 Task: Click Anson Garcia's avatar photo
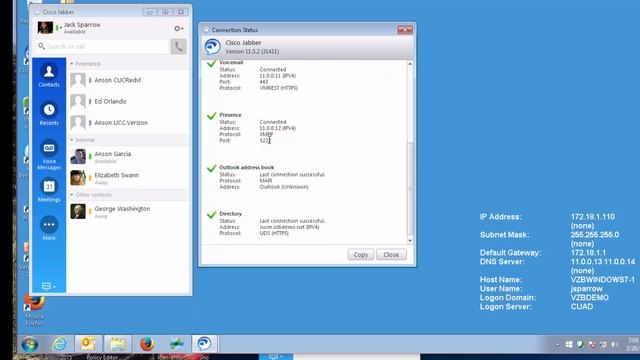tap(78, 156)
